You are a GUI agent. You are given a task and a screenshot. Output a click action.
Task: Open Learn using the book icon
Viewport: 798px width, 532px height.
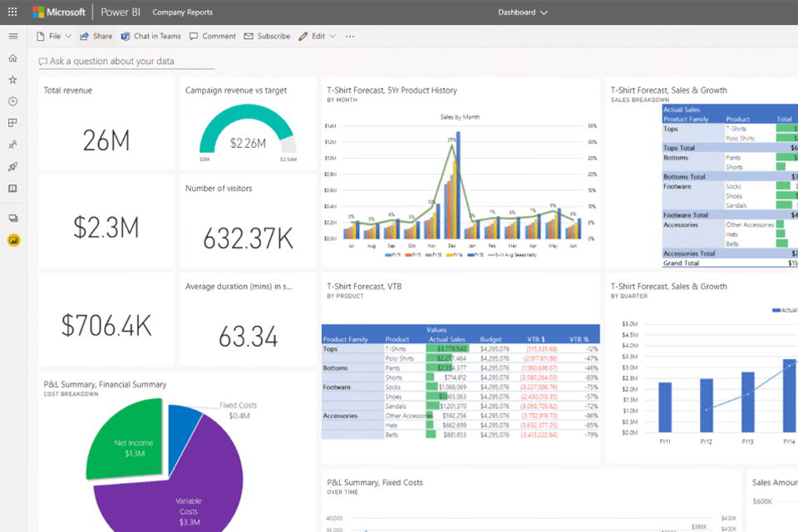pyautogui.click(x=12, y=189)
